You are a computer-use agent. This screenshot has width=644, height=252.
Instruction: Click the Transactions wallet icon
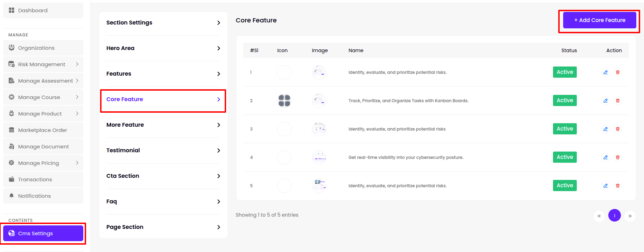click(x=12, y=179)
